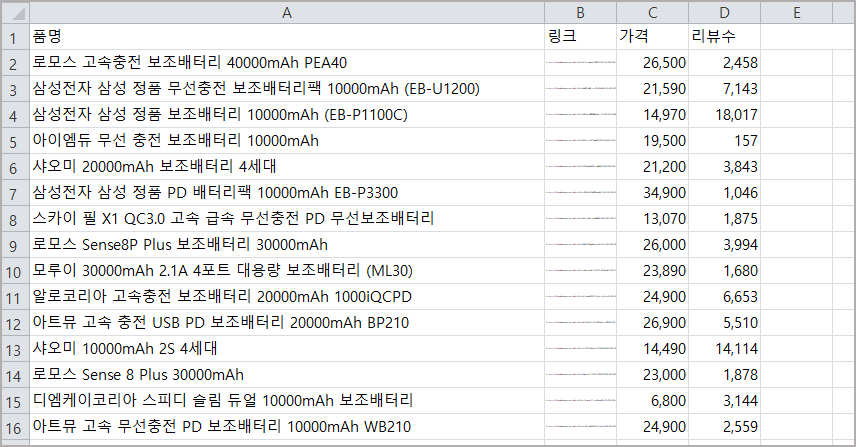Click review count 3,843
The width and height of the screenshot is (856, 447).
tap(724, 166)
